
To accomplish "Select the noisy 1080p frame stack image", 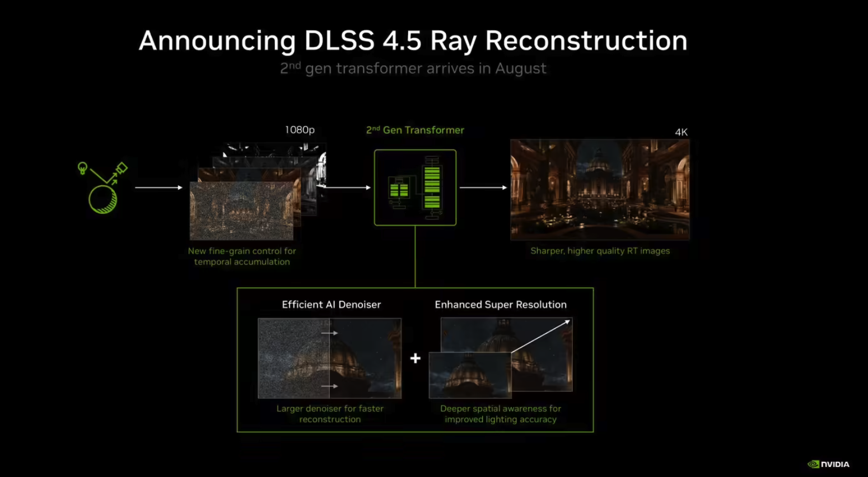I will [x=258, y=191].
